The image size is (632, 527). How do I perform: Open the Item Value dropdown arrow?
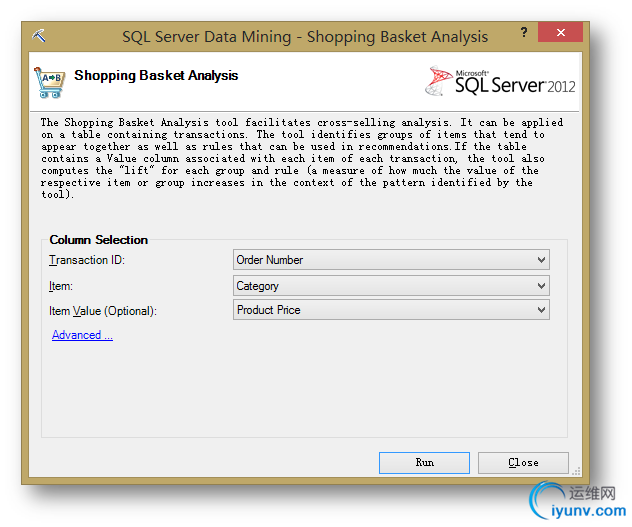click(x=541, y=310)
